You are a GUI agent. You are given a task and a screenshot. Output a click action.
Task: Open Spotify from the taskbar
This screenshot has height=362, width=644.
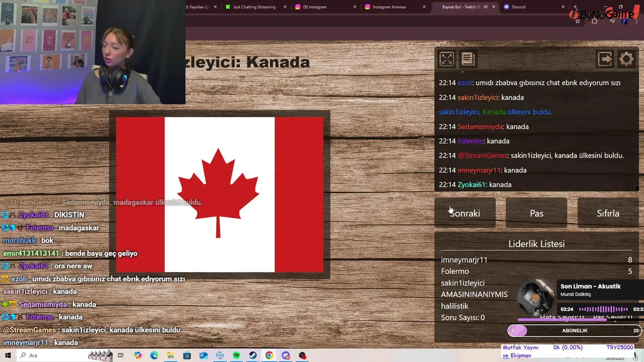[x=236, y=355]
